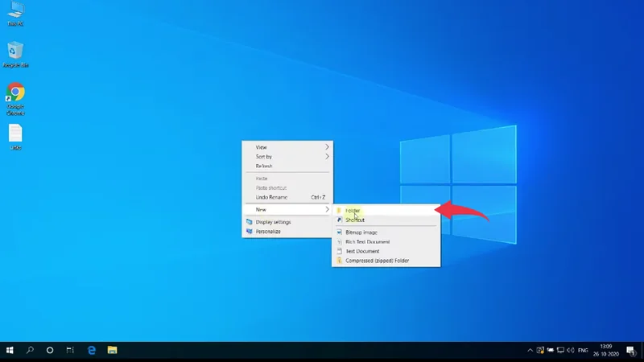
Task: Open the notification Action Center
Action: (x=630, y=351)
